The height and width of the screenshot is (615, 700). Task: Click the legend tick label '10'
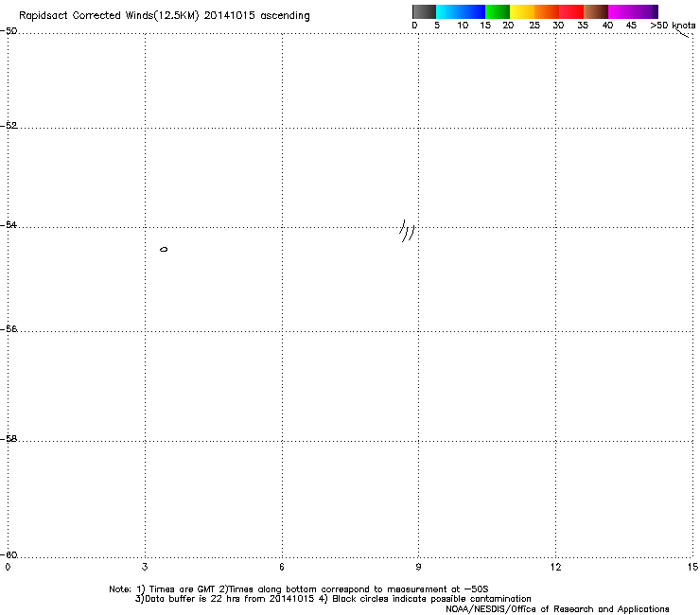coord(463,26)
